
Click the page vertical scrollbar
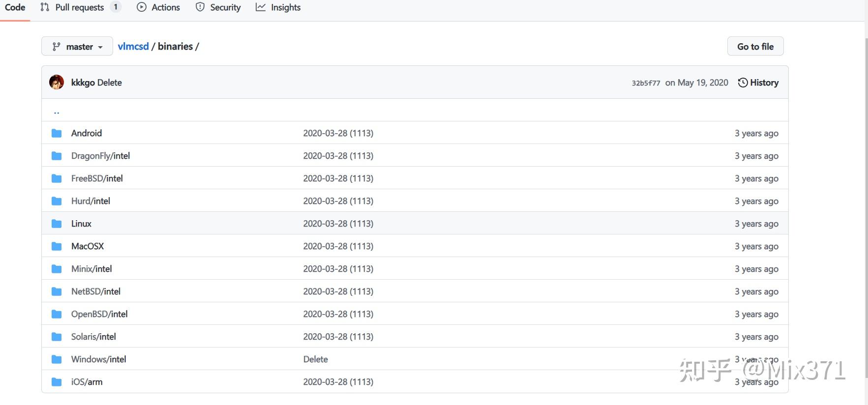pos(866,197)
